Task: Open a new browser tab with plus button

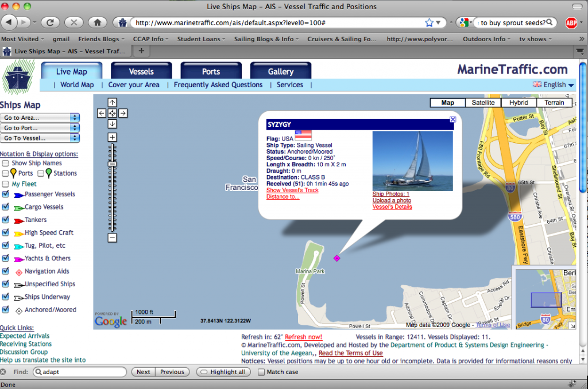Action: click(141, 51)
